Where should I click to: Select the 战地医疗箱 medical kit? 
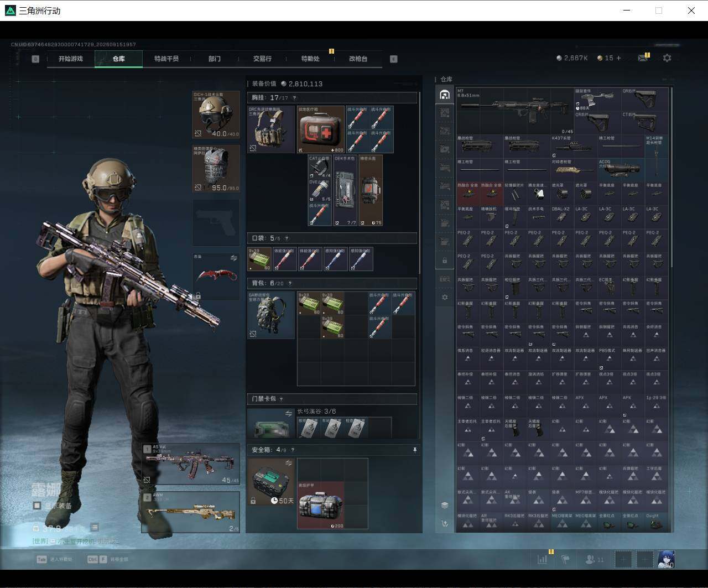point(321,129)
